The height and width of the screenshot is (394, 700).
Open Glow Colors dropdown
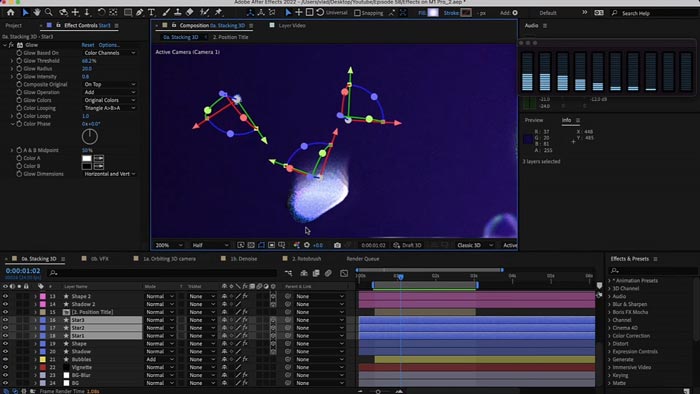109,100
